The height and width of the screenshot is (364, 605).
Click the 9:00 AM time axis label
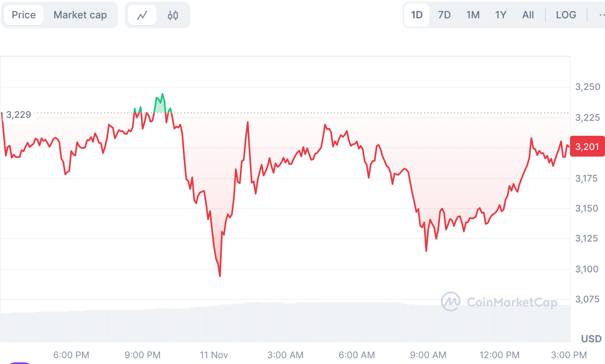click(428, 355)
